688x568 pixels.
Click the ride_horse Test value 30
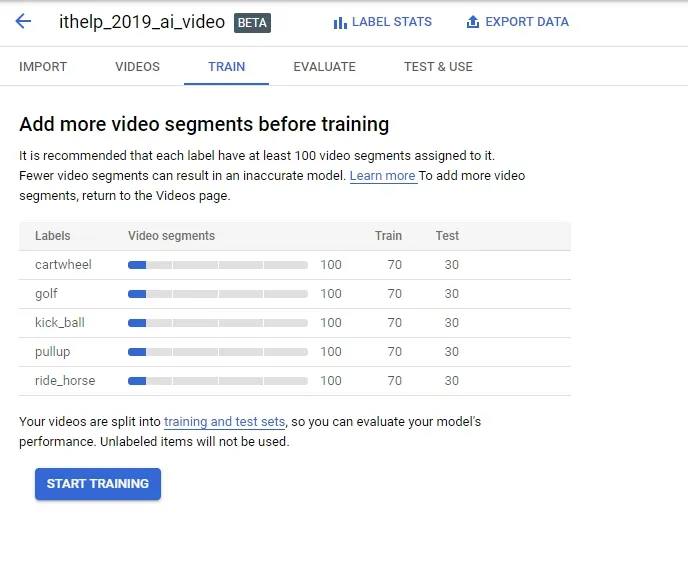(x=452, y=381)
